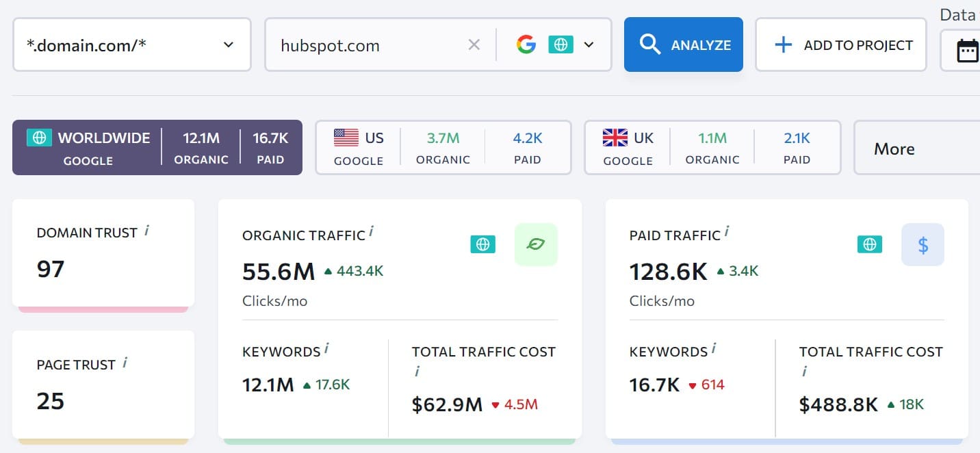Click the info icon beside Organic Traffic
The height and width of the screenshot is (453, 980).
tap(371, 232)
